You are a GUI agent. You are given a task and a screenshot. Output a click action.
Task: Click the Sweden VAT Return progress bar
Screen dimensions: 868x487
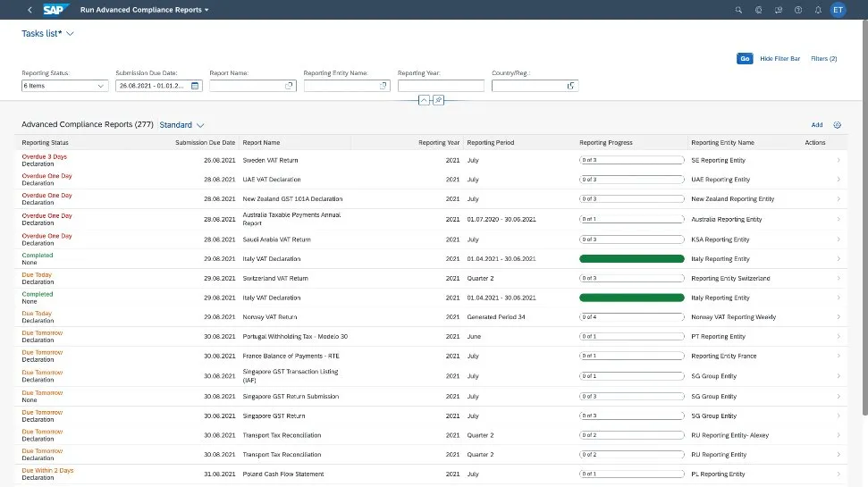click(x=631, y=161)
